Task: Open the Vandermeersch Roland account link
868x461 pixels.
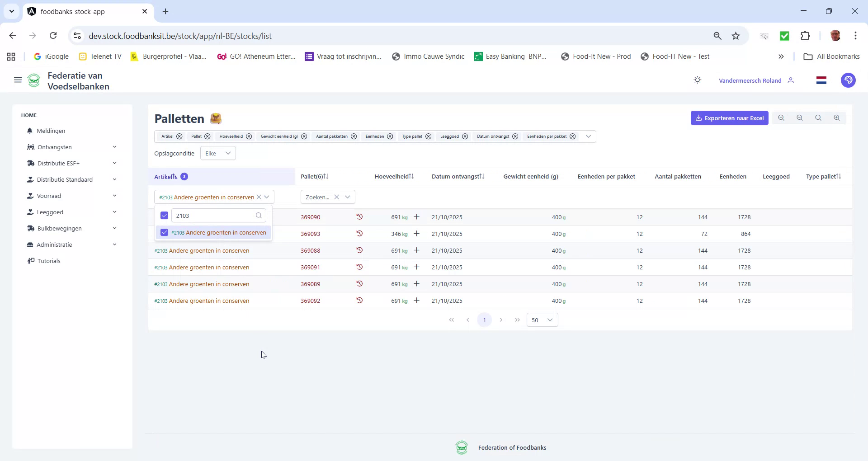Action: (750, 80)
